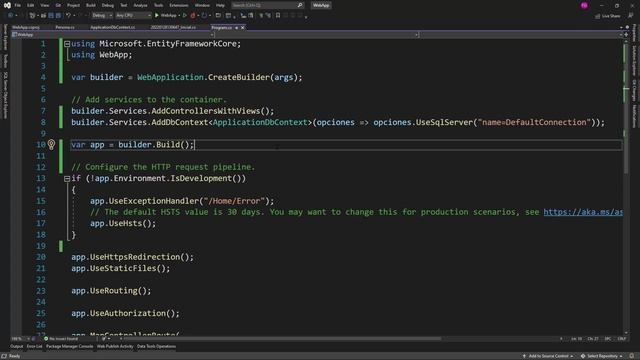This screenshot has width=640, height=360.
Task: Open the Tools menu
Action: tap(158, 5)
